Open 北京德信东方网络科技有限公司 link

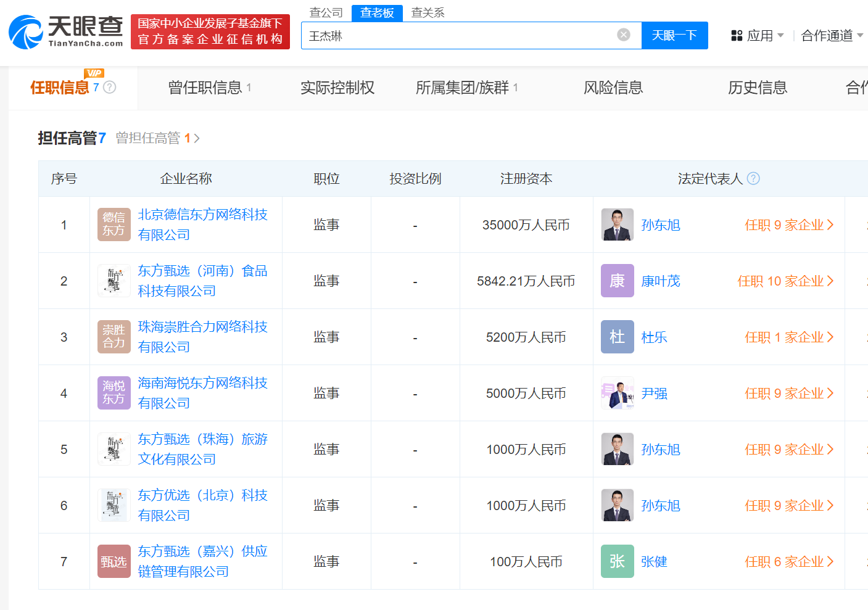click(202, 225)
